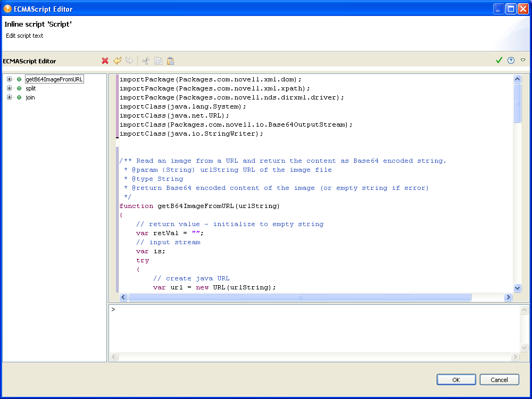Select the split function in tree

coord(31,88)
